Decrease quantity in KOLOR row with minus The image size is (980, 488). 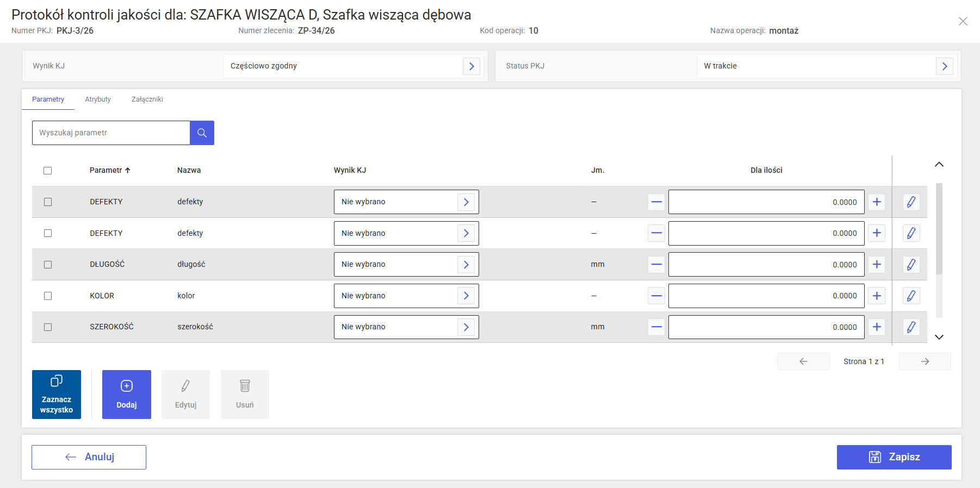tap(656, 296)
